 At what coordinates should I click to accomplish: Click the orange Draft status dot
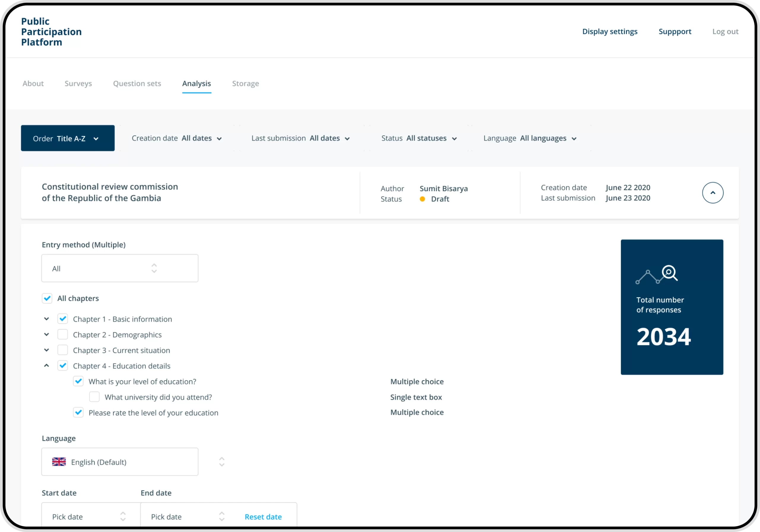coord(422,199)
